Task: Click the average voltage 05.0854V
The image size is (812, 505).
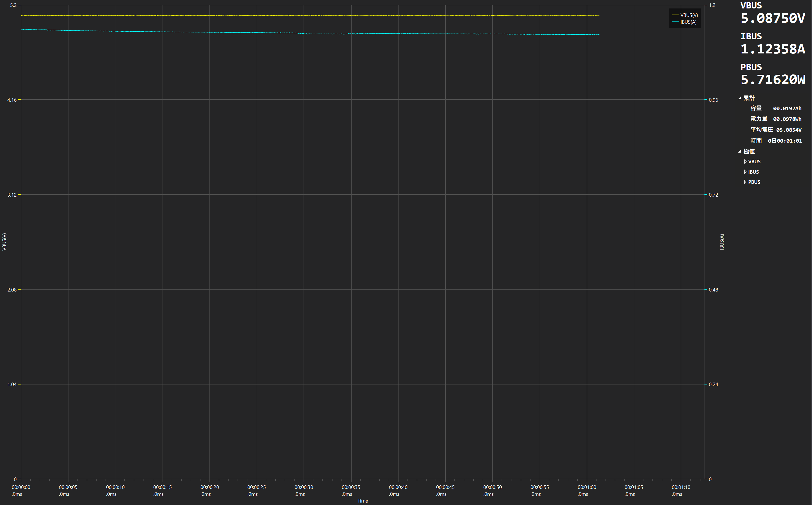Action: (789, 130)
